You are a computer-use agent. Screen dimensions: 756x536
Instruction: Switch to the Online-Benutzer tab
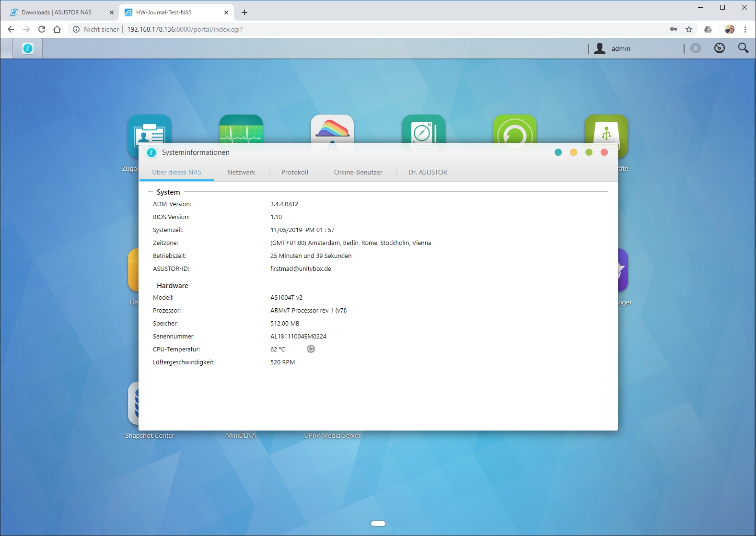coord(358,172)
